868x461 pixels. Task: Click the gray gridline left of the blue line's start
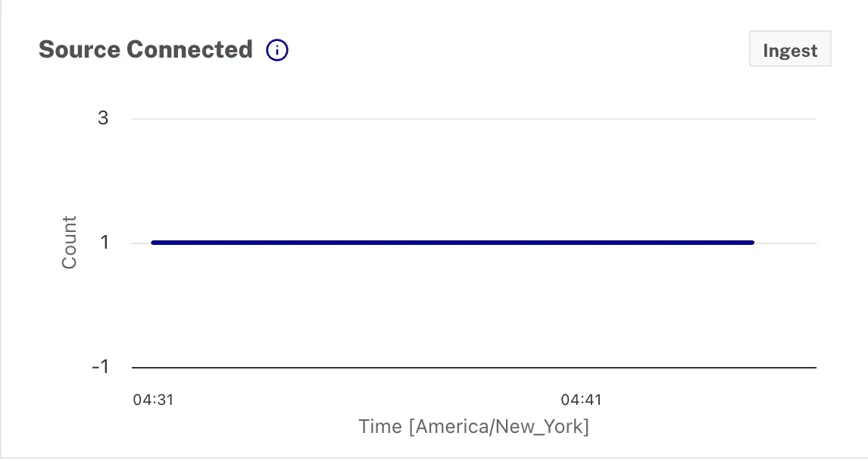141,243
